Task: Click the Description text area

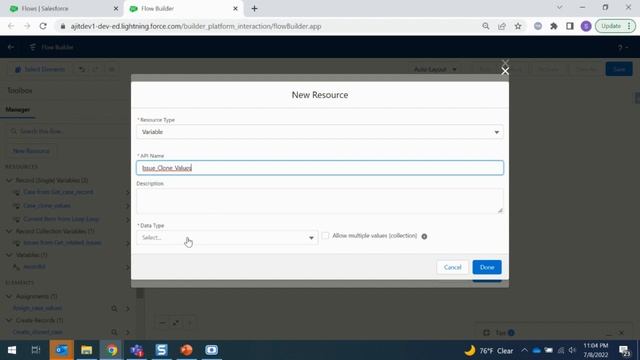Action: (x=320, y=201)
